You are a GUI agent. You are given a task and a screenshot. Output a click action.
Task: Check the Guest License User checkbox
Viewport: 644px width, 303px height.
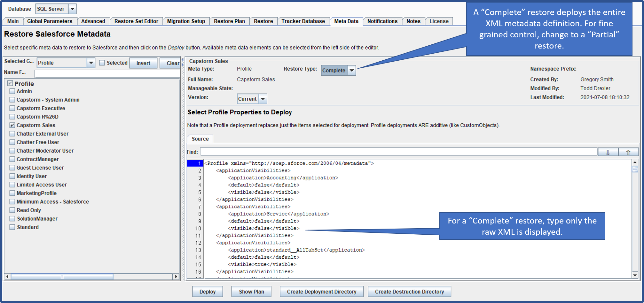click(x=12, y=168)
